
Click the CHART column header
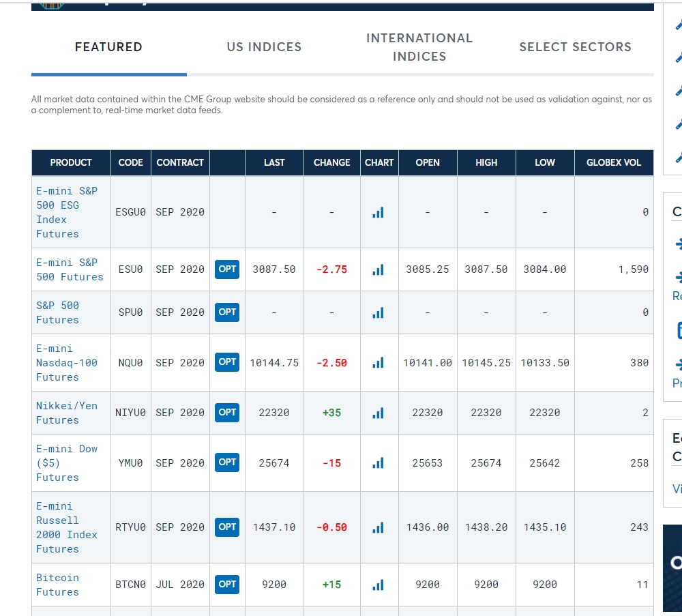379,163
